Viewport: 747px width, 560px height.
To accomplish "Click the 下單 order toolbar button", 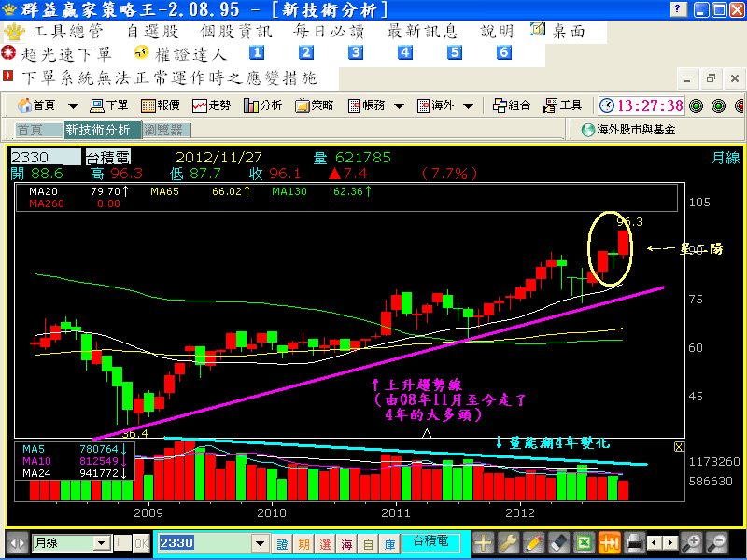I will (109, 105).
